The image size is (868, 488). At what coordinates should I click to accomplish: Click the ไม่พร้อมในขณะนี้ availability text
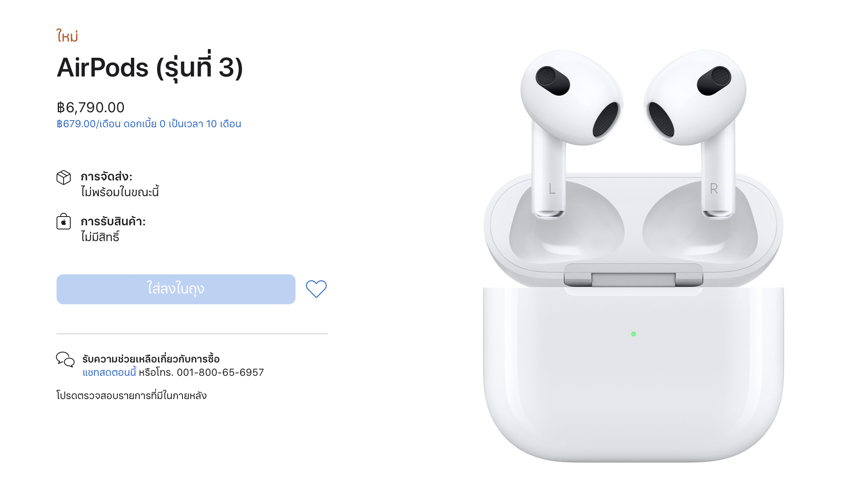click(120, 192)
